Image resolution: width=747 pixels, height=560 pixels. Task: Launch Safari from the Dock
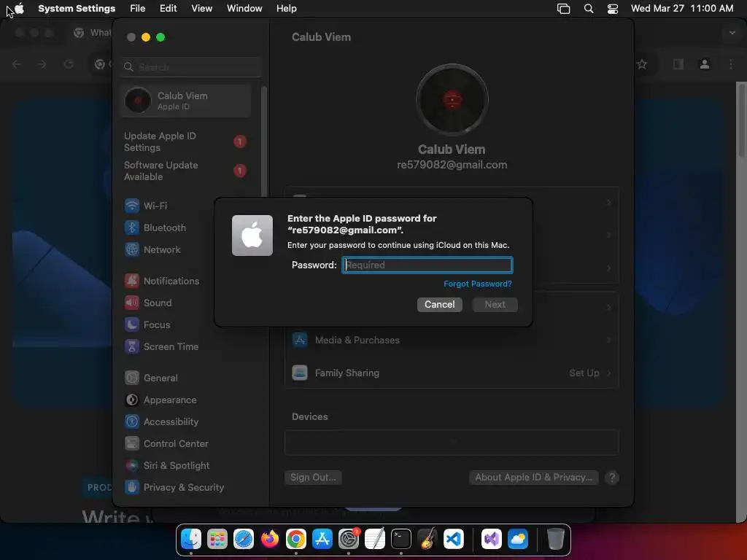click(x=244, y=540)
